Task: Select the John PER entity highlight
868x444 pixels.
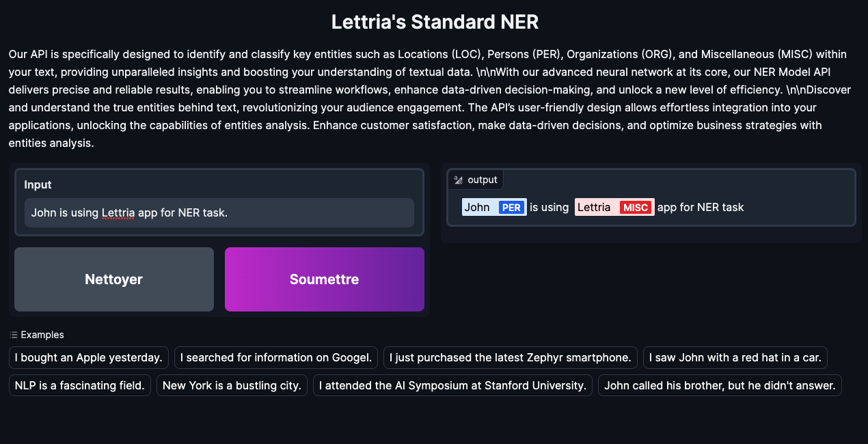Action: click(x=477, y=207)
